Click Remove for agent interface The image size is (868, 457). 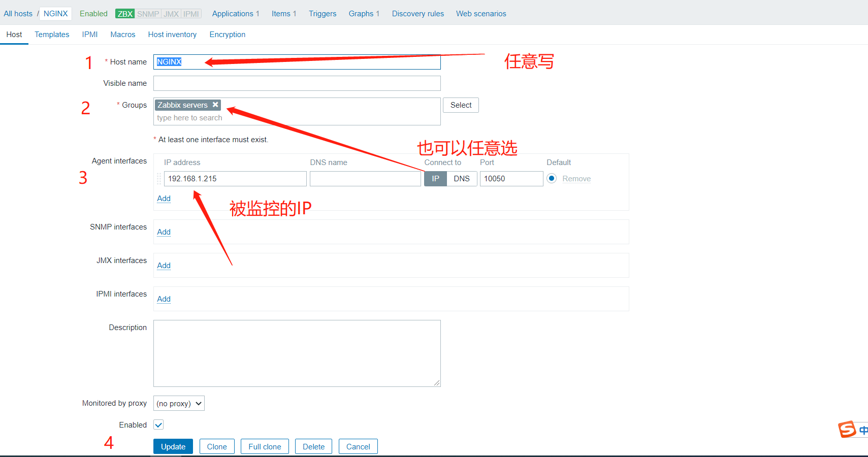(x=576, y=179)
